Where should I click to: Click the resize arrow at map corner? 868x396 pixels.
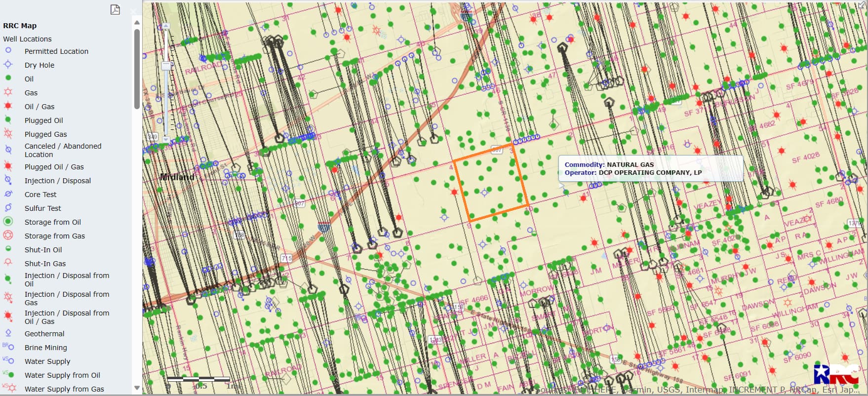tap(862, 5)
